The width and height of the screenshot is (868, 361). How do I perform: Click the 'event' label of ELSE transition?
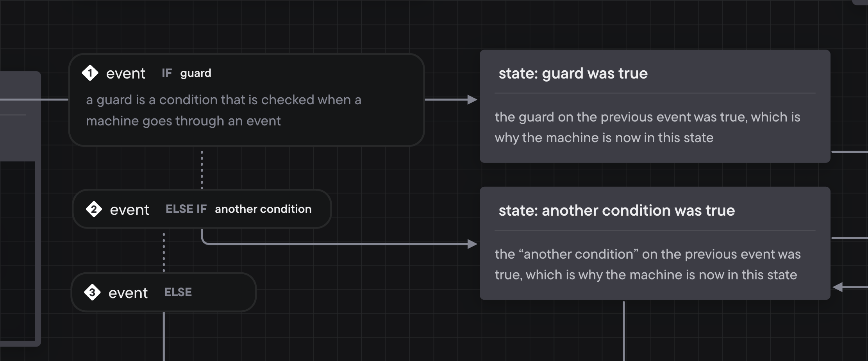pyautogui.click(x=128, y=293)
